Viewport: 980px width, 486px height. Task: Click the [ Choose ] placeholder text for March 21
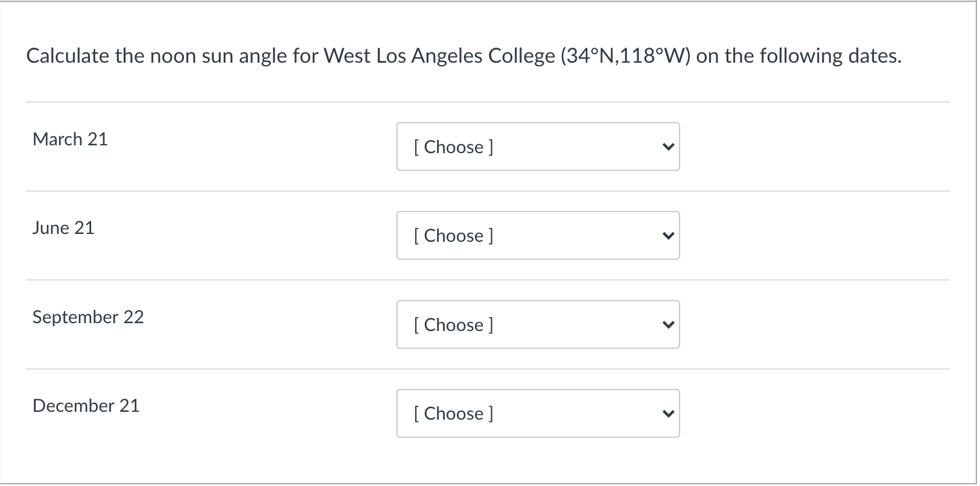point(453,147)
